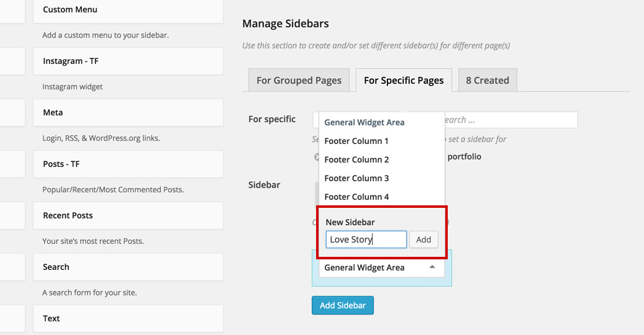Choose Footer Column 1 from the list
The width and height of the screenshot is (644, 335).
tap(356, 141)
